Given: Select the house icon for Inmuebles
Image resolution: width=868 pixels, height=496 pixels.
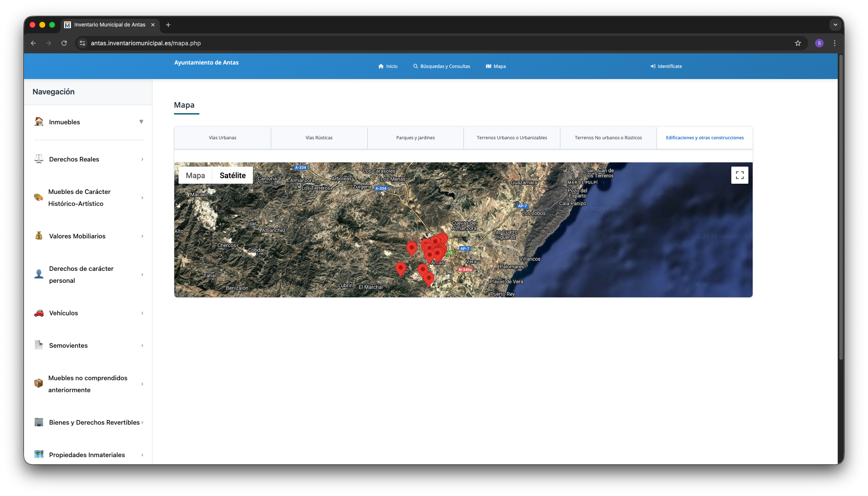Looking at the screenshot, I should coord(38,122).
